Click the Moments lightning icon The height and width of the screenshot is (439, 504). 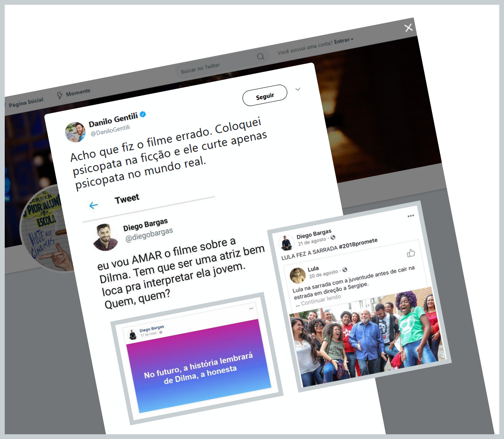point(60,95)
